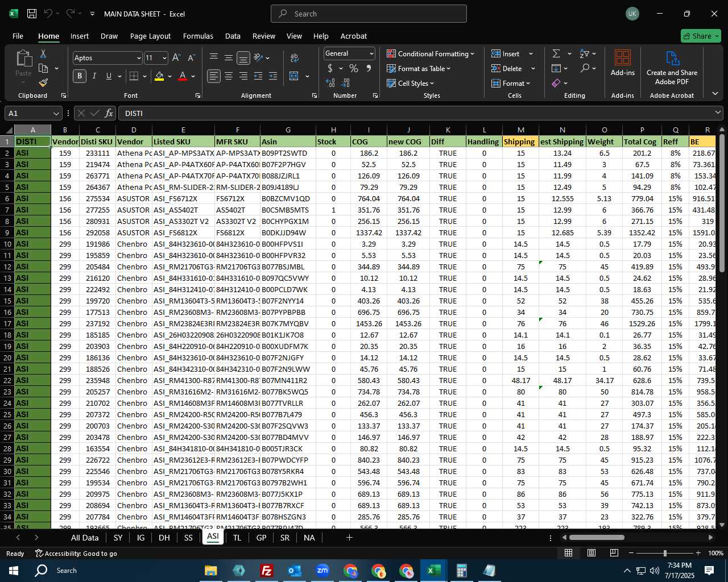Decrease font size with smaller A icon
The height and width of the screenshot is (582, 728).
pos(191,58)
